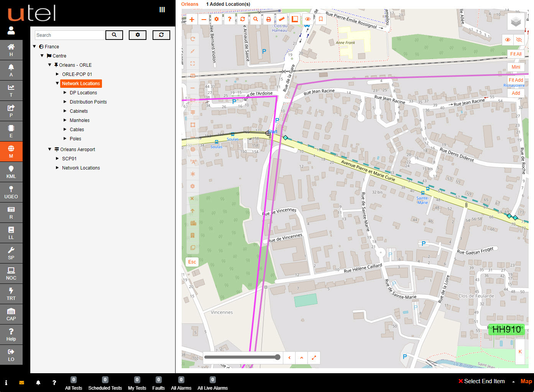Expand the ORLE-POP 01 node
The height and width of the screenshot is (392, 534).
click(x=58, y=74)
